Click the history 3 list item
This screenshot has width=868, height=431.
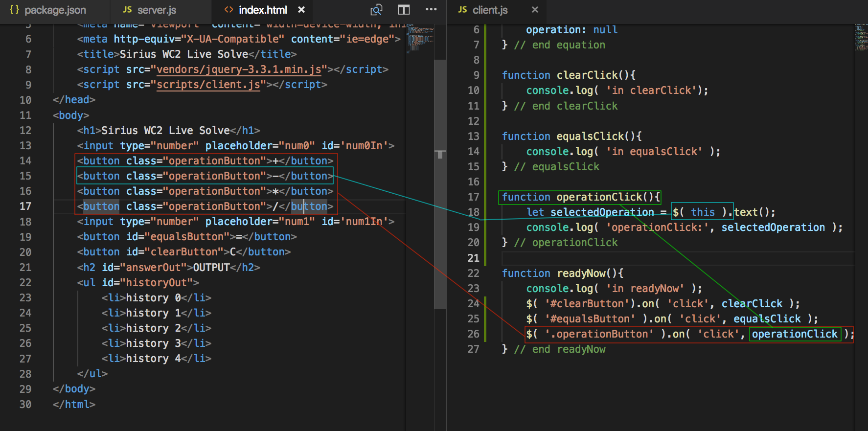tap(157, 343)
